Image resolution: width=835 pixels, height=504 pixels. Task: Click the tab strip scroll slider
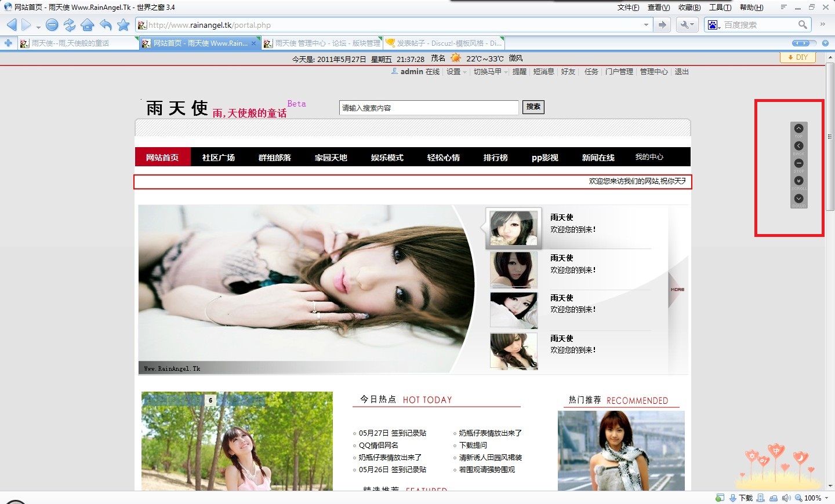(x=801, y=43)
